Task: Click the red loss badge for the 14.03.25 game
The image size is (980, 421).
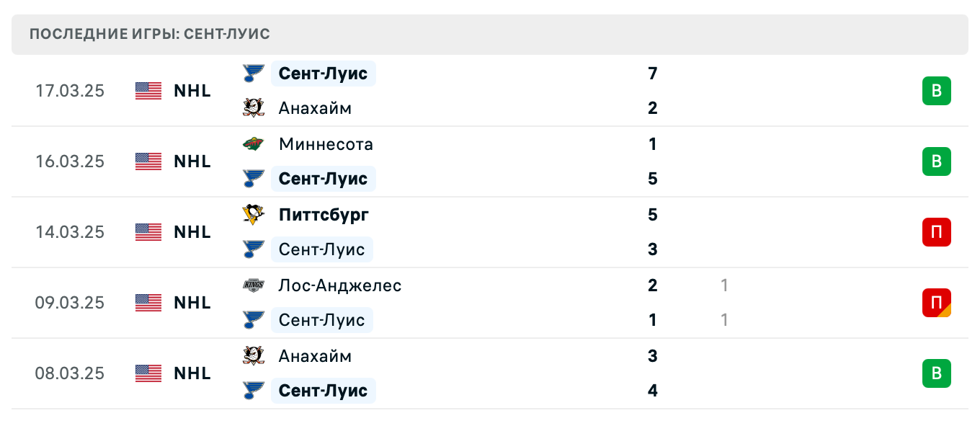Action: click(x=936, y=232)
